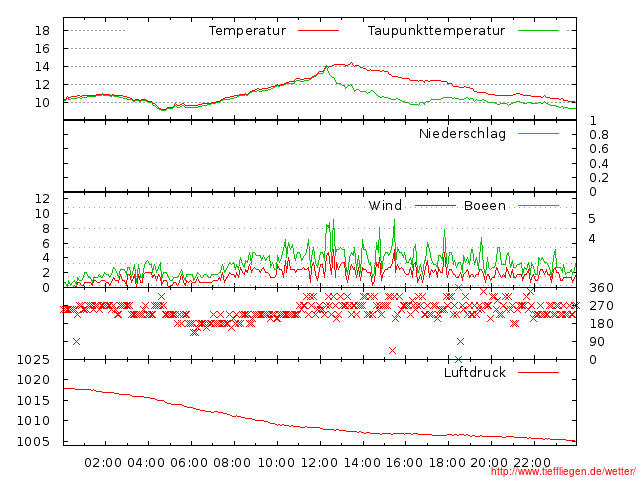
Task: Click the Taupunkttemperatur legend label
Action: tap(436, 31)
